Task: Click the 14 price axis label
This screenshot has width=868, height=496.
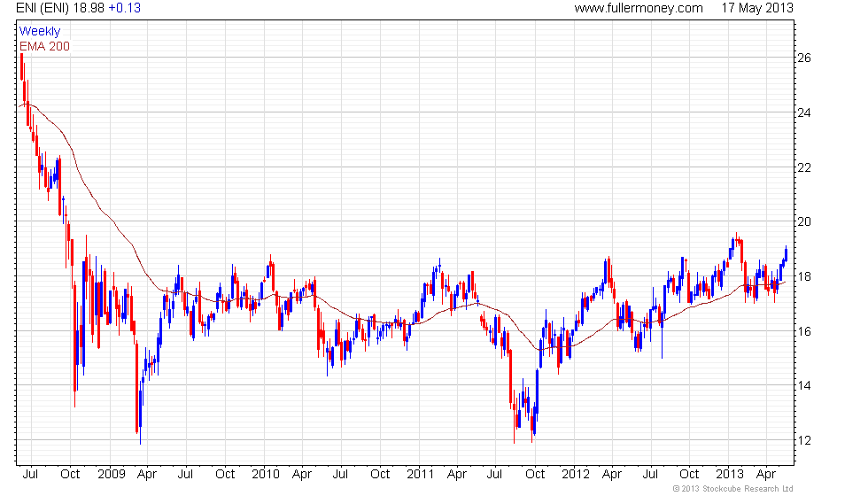Action: [804, 385]
